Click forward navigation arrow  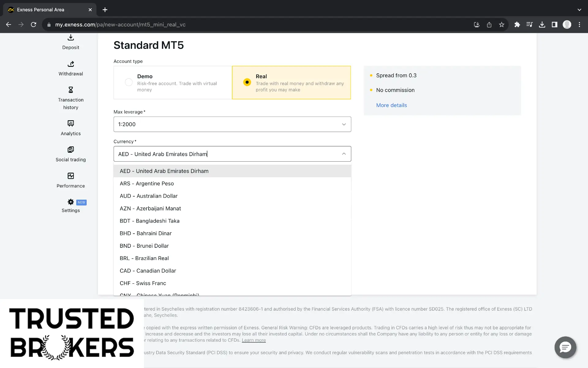tap(21, 25)
